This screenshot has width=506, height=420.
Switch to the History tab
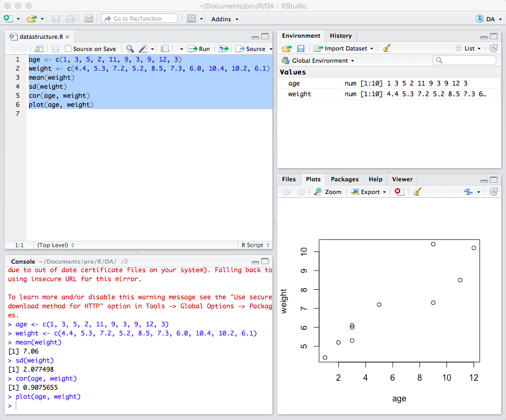(x=341, y=36)
